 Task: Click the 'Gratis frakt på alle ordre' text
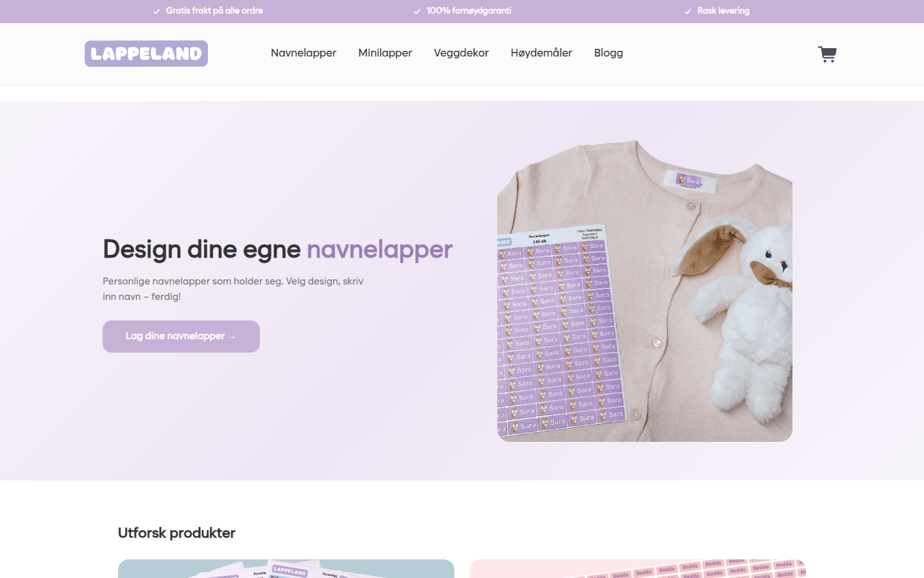click(x=214, y=11)
